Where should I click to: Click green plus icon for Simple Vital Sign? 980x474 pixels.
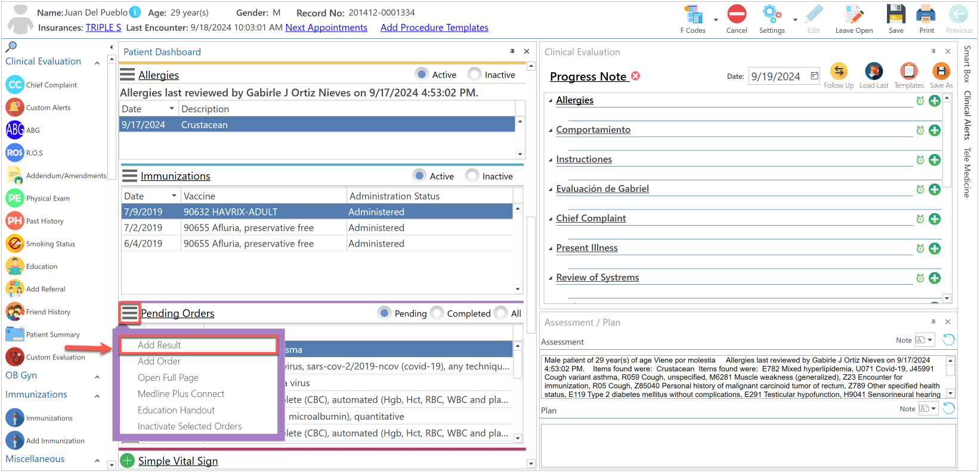tap(127, 461)
